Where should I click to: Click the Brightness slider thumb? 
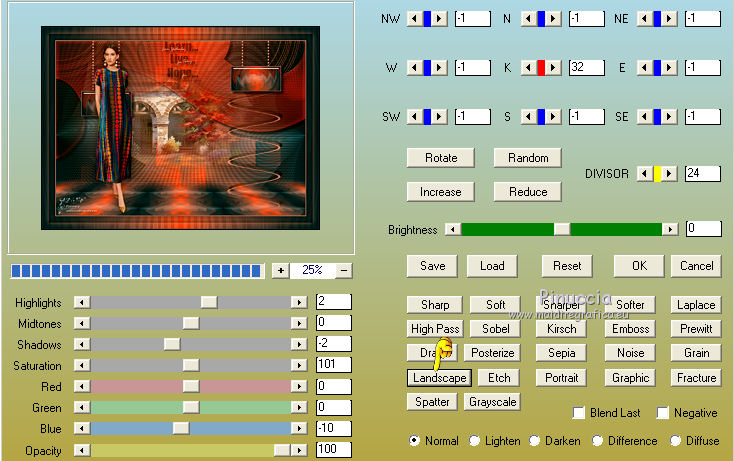point(562,229)
